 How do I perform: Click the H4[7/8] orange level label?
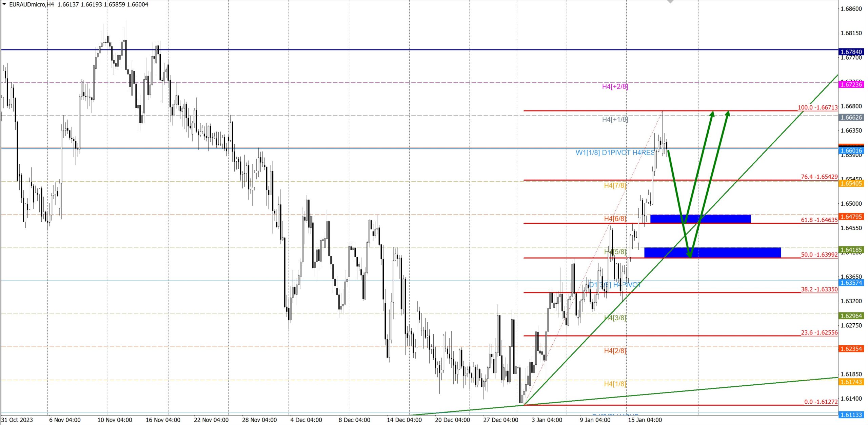(x=615, y=185)
